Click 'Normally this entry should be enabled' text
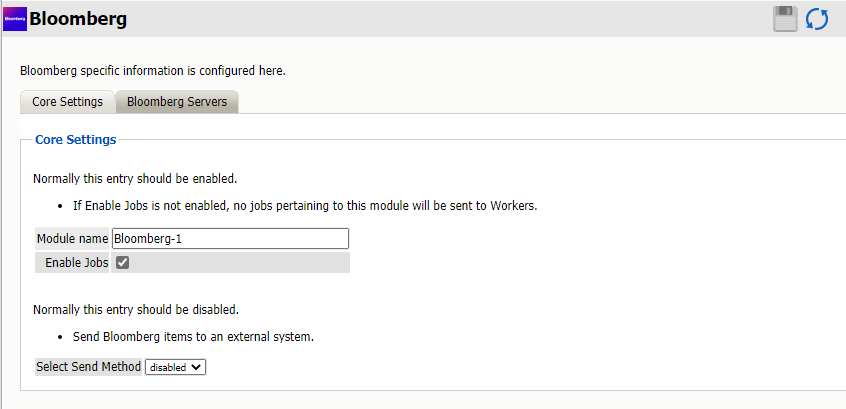This screenshot has height=409, width=846. tap(134, 179)
